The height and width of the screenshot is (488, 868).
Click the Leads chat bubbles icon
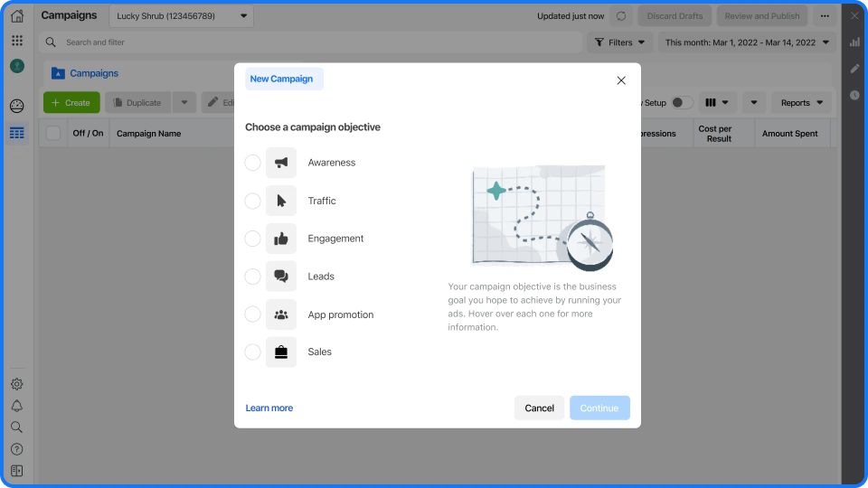[281, 277]
